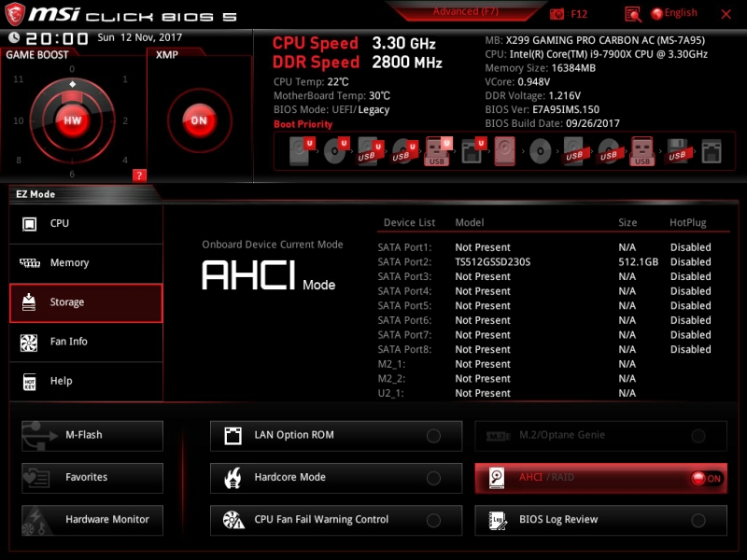Image resolution: width=747 pixels, height=560 pixels.
Task: Toggle the XMP ON button
Action: 199,120
